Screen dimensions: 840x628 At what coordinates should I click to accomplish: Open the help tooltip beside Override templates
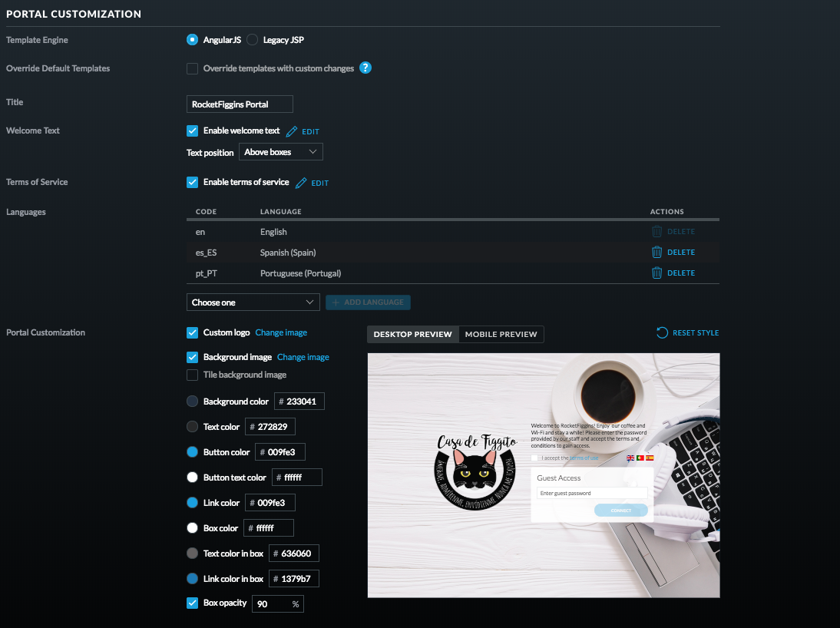click(365, 68)
